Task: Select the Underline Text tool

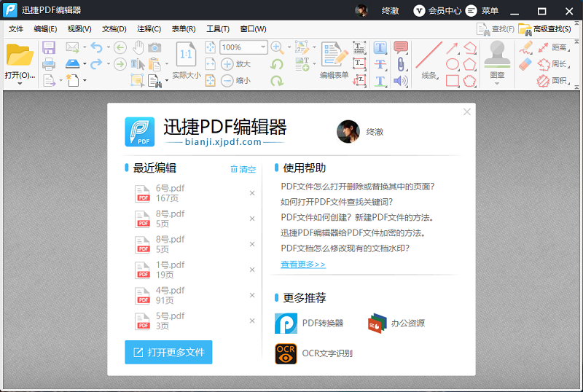Action: 380,80
